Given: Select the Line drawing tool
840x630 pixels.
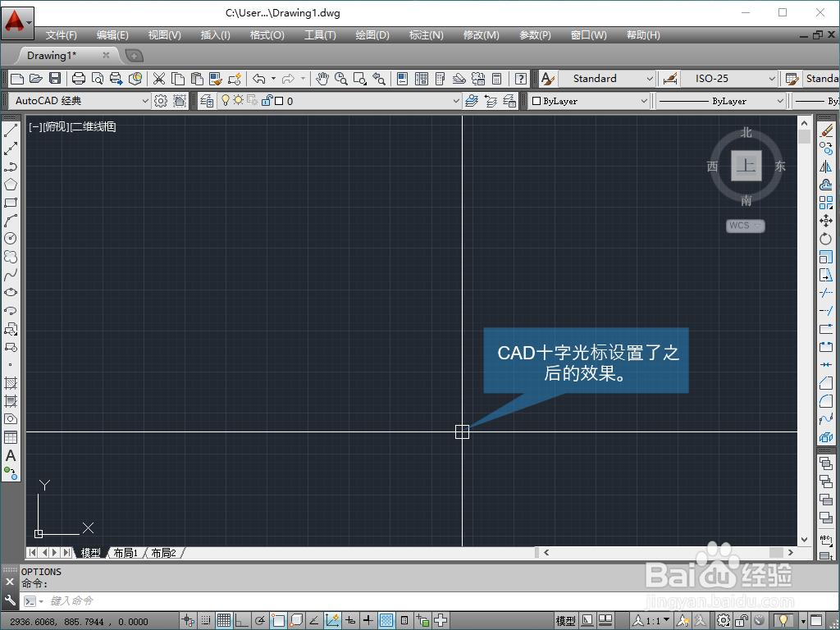Looking at the screenshot, I should click(10, 130).
